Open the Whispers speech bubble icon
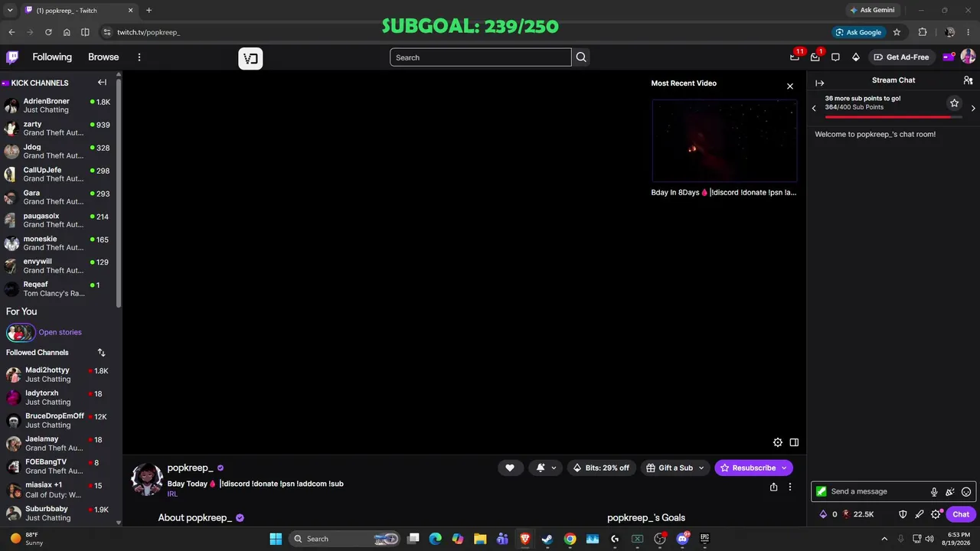Screen dimensions: 980x551 pos(835,57)
